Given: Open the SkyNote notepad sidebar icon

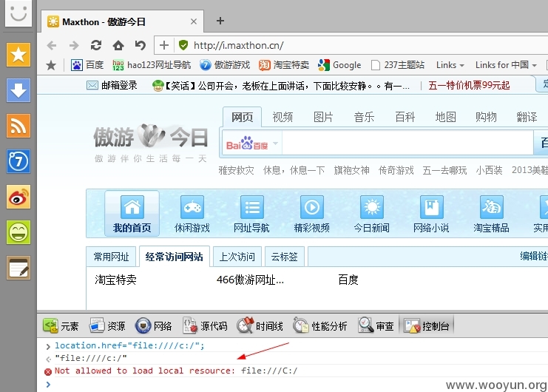Looking at the screenshot, I should [x=18, y=268].
